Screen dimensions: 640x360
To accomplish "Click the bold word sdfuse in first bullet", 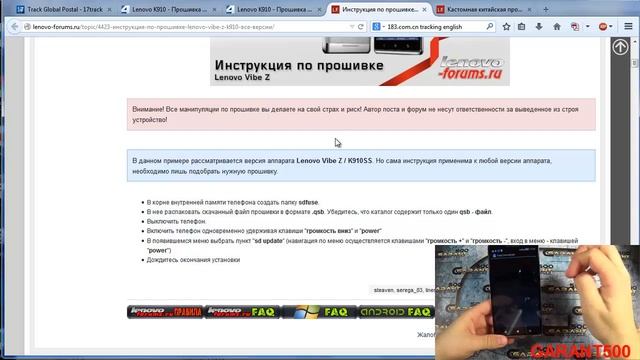I will pyautogui.click(x=308, y=202).
